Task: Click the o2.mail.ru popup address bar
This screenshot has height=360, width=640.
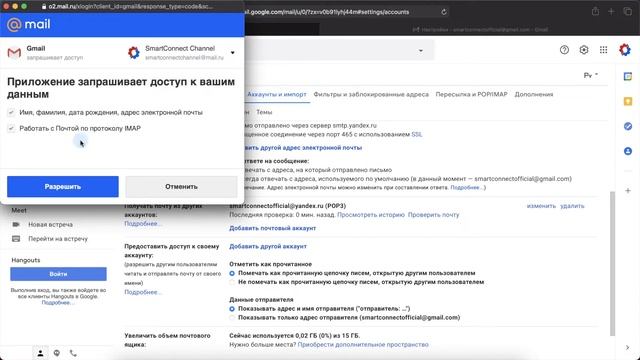Action: (127, 7)
